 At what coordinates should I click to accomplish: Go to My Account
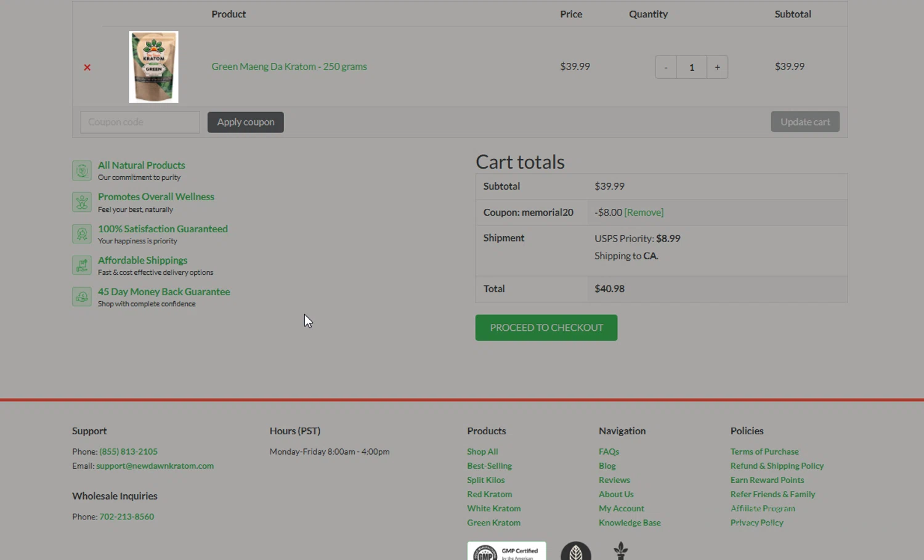(x=621, y=508)
